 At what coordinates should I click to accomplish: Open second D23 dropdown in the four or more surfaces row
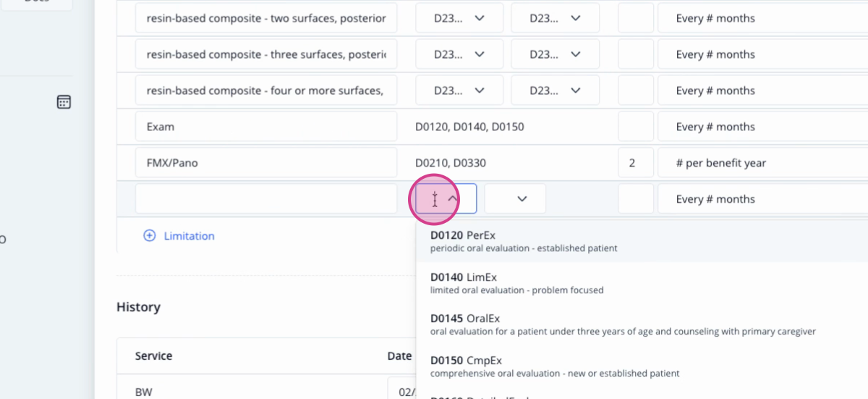(x=555, y=91)
